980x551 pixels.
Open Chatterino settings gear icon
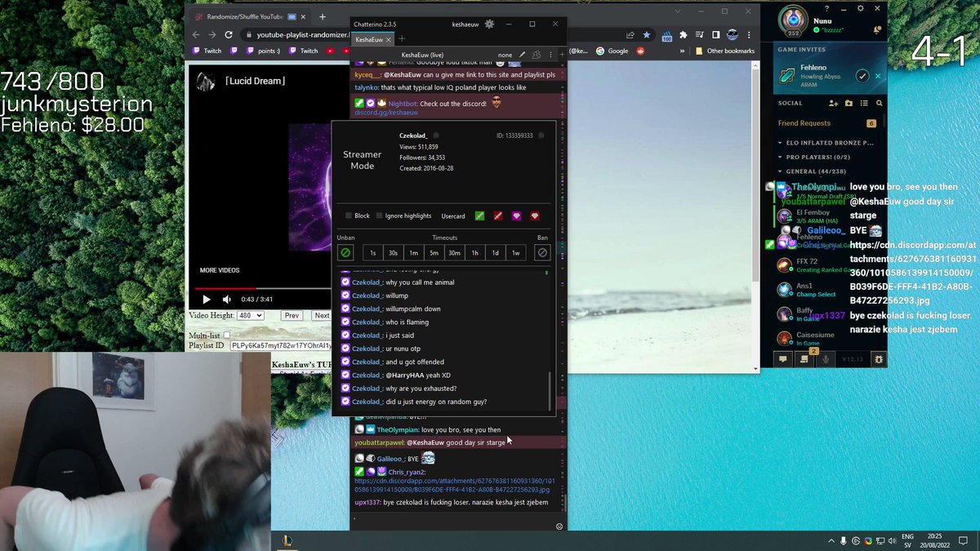489,24
